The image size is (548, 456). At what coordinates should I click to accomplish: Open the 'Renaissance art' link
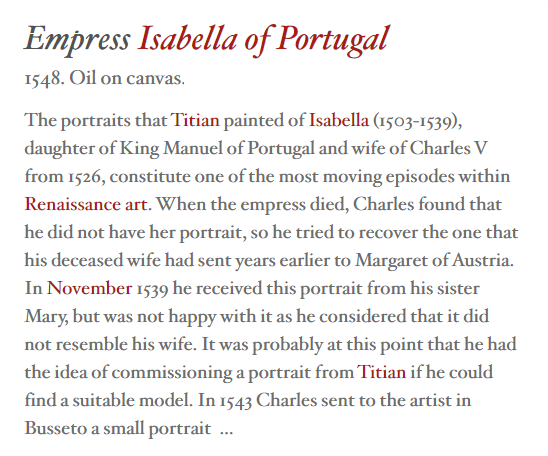click(86, 204)
